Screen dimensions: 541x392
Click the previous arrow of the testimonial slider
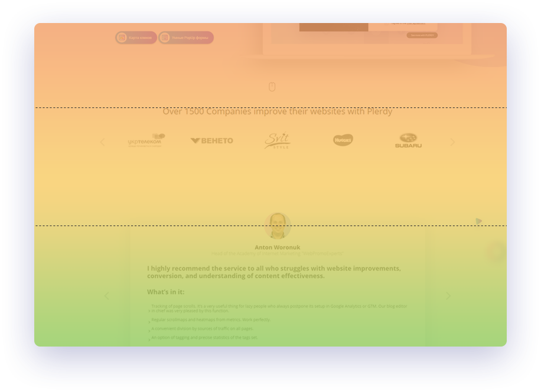tap(106, 296)
